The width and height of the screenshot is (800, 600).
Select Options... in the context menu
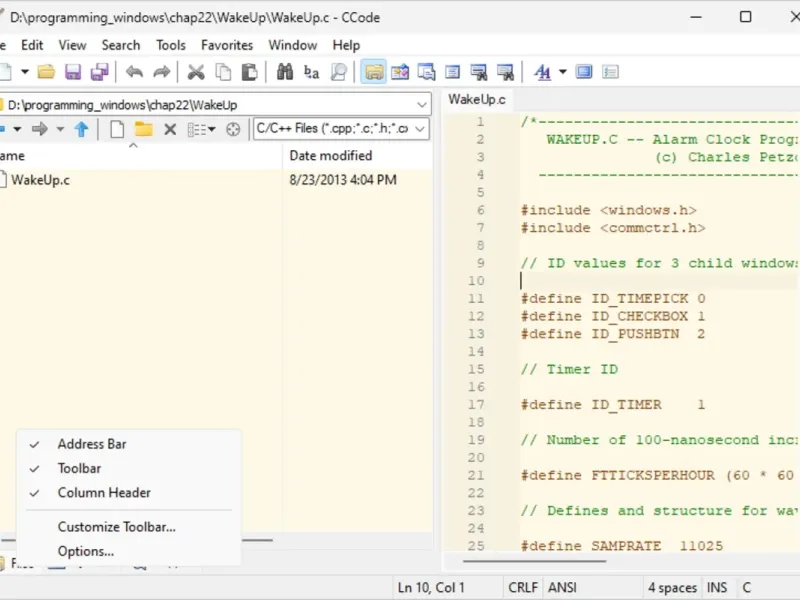point(86,551)
